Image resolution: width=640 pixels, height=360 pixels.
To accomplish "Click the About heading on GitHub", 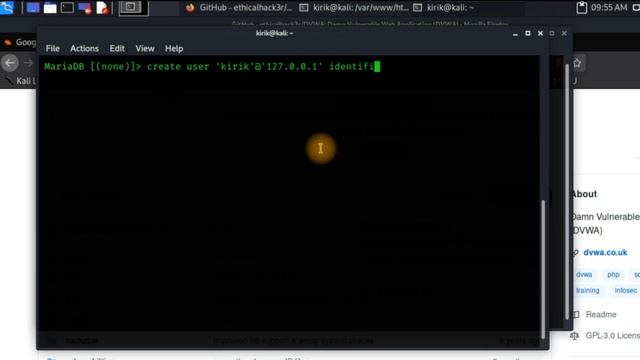I will (x=584, y=194).
